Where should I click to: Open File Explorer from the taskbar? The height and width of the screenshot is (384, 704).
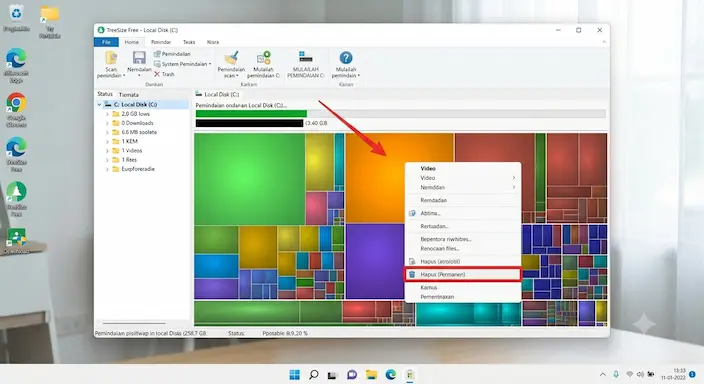[x=371, y=375]
